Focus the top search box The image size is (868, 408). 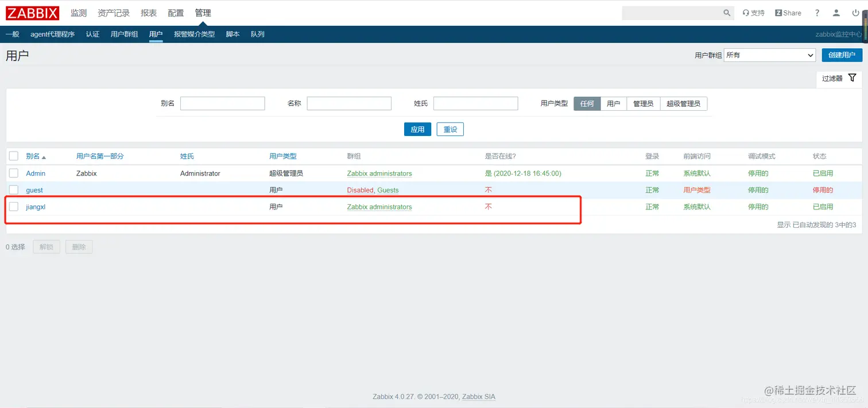(672, 13)
